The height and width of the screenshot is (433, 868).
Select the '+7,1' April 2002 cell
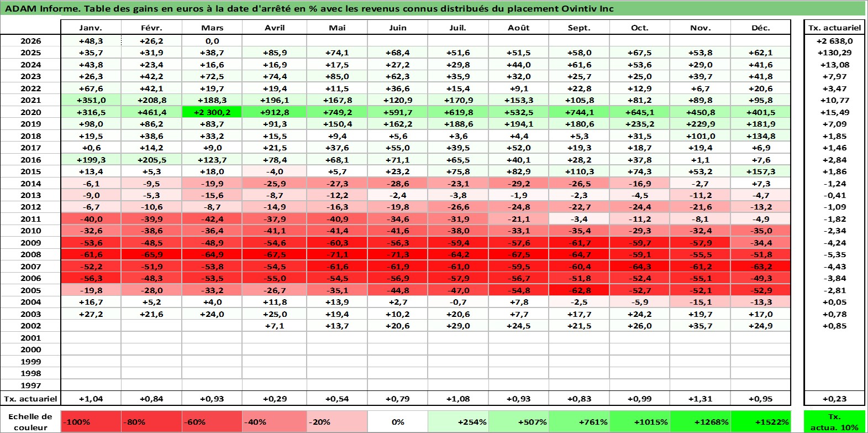[x=275, y=326]
